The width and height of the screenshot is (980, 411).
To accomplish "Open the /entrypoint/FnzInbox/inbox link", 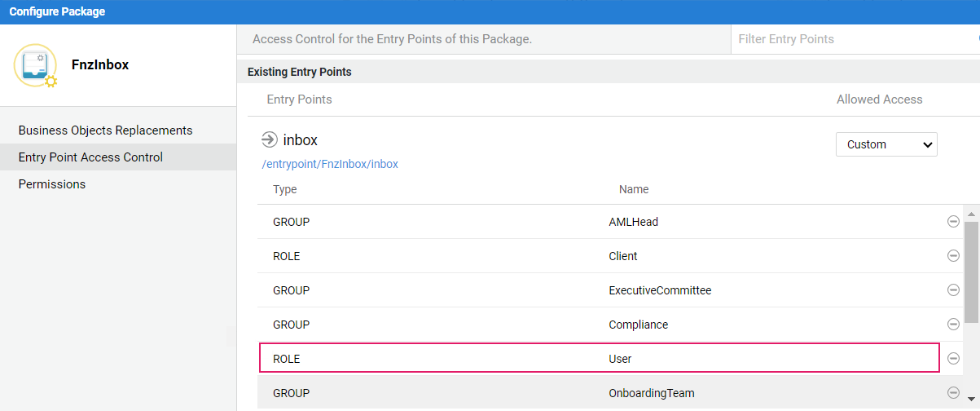I will [x=330, y=164].
